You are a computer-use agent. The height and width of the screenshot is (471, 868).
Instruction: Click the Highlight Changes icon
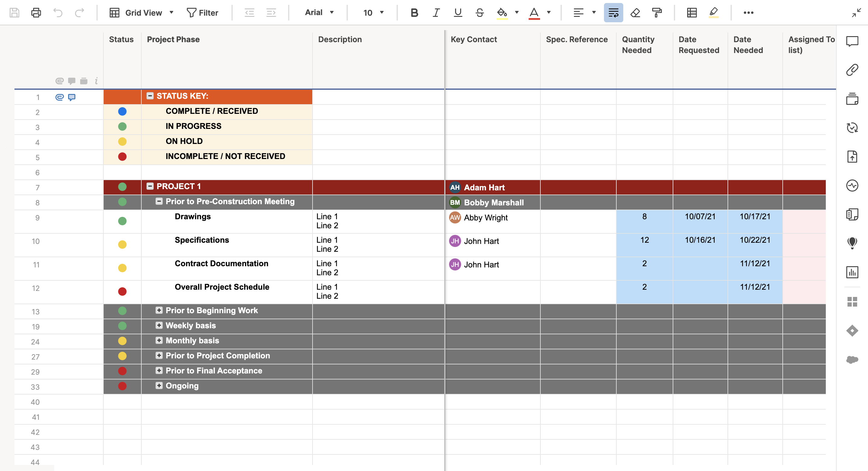point(713,13)
